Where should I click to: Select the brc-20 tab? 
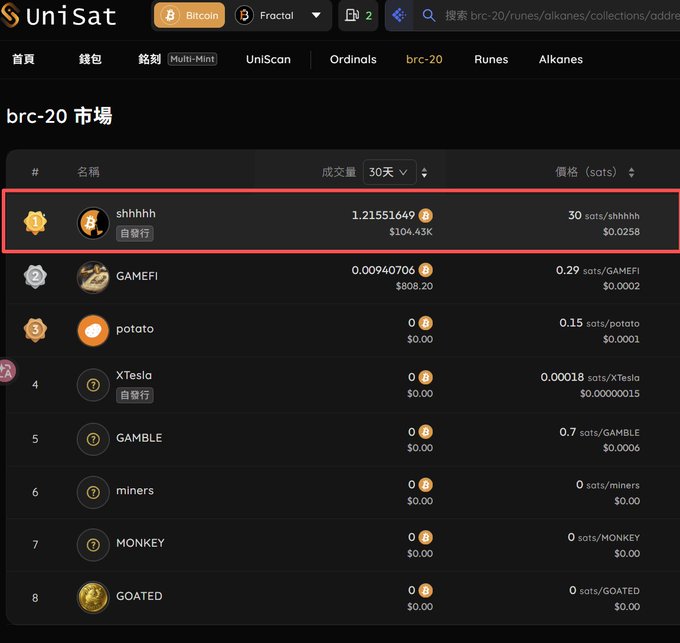click(424, 59)
